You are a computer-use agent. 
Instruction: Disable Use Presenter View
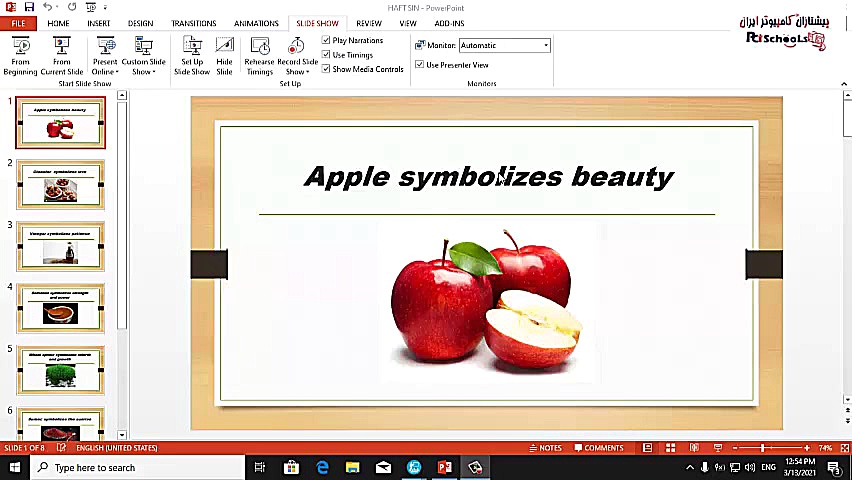pyautogui.click(x=420, y=65)
